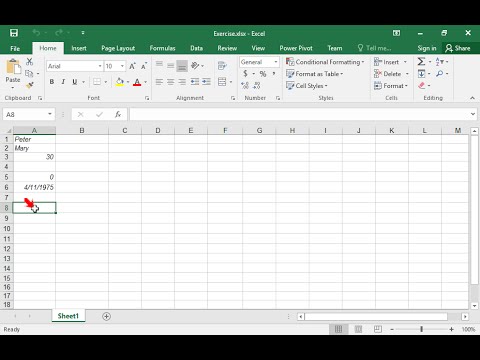Viewport: 480px width, 360px height.
Task: Switch to the Insert tab
Action: click(x=79, y=48)
